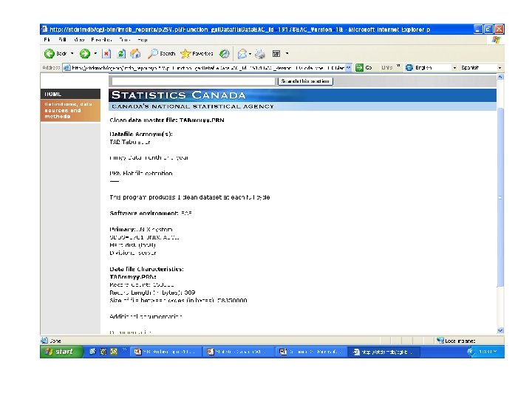Click the bold 'TABmmyy.PRN:' text under Characteristics

point(133,277)
